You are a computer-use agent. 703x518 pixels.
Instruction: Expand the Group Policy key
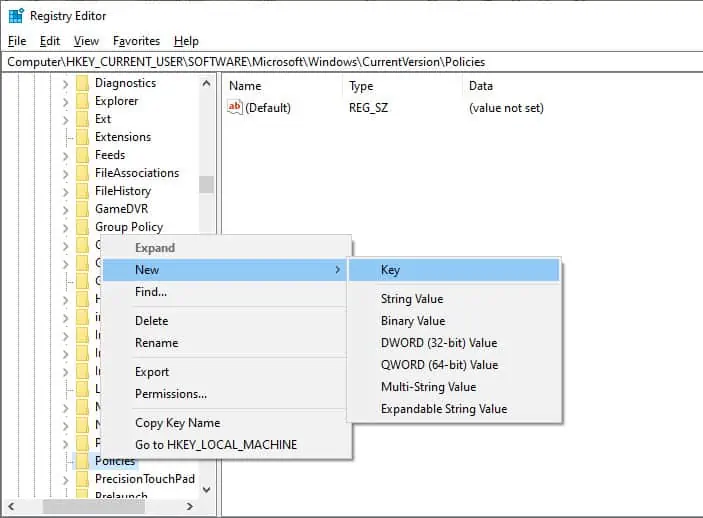(x=65, y=227)
